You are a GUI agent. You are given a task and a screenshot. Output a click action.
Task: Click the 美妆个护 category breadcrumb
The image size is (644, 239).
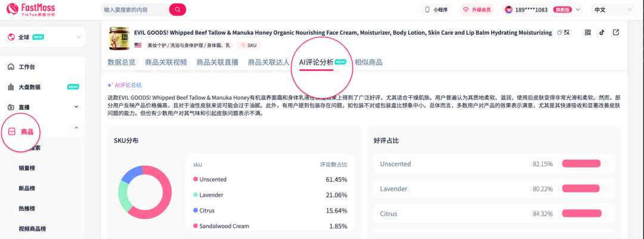pyautogui.click(x=156, y=45)
